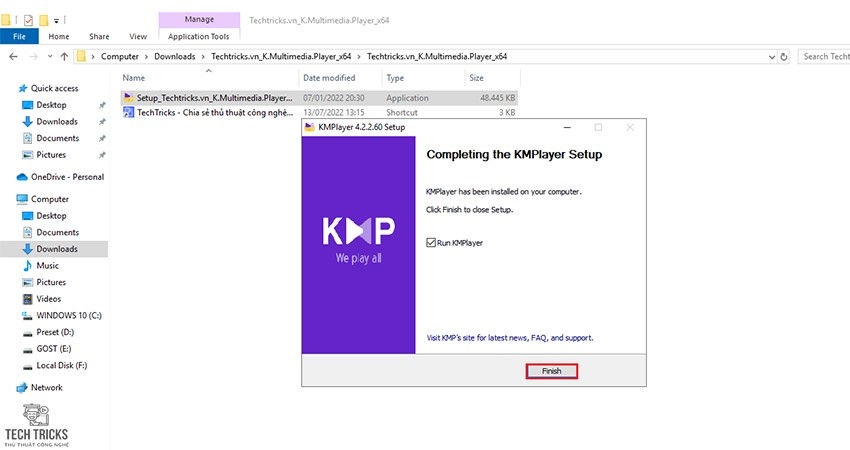Click the Properties checkmark quick-access icon
Screen dimensions: 850x450
coord(28,21)
